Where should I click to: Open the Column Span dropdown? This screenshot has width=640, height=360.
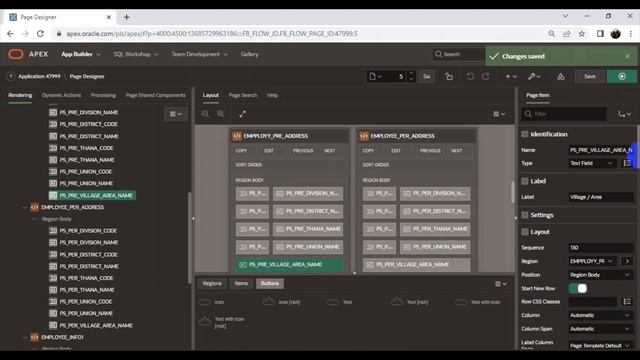coord(600,329)
